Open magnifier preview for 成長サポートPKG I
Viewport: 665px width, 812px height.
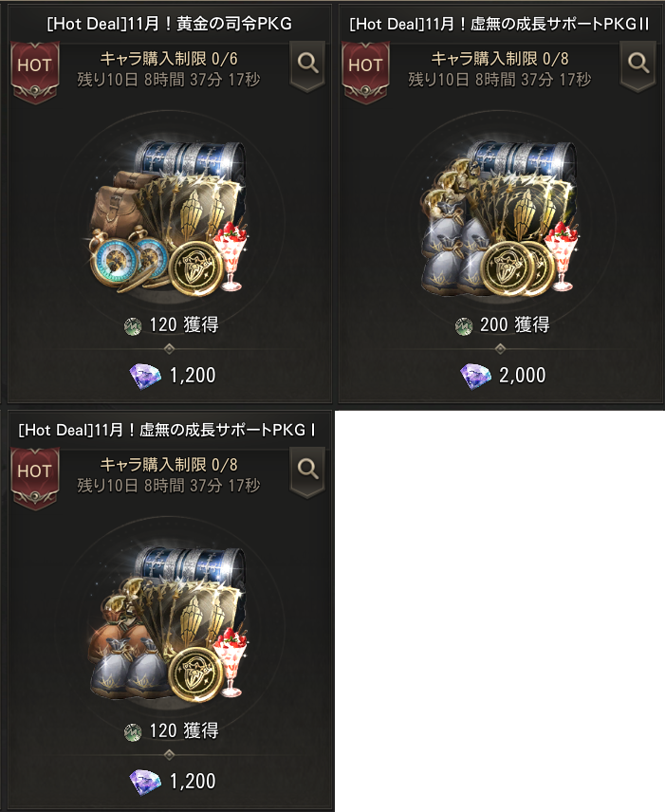point(307,472)
